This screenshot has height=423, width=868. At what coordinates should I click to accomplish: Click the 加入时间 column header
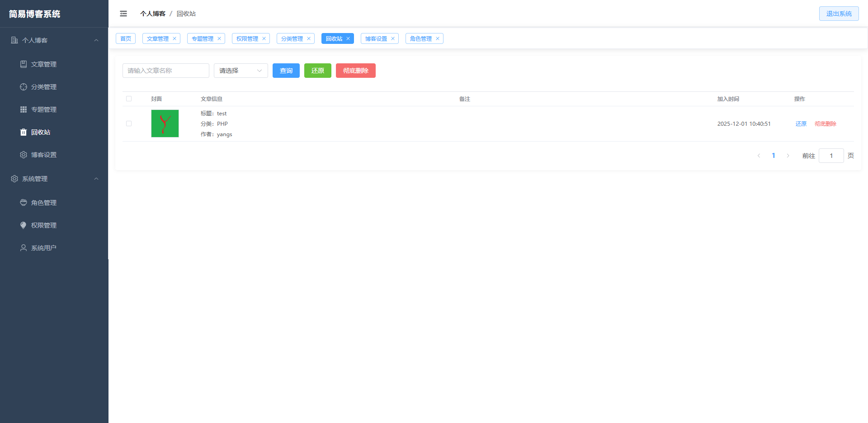tap(728, 99)
